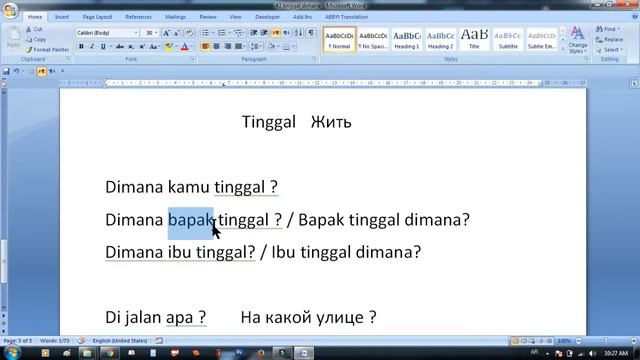Toggle Italic formatting

(x=92, y=47)
